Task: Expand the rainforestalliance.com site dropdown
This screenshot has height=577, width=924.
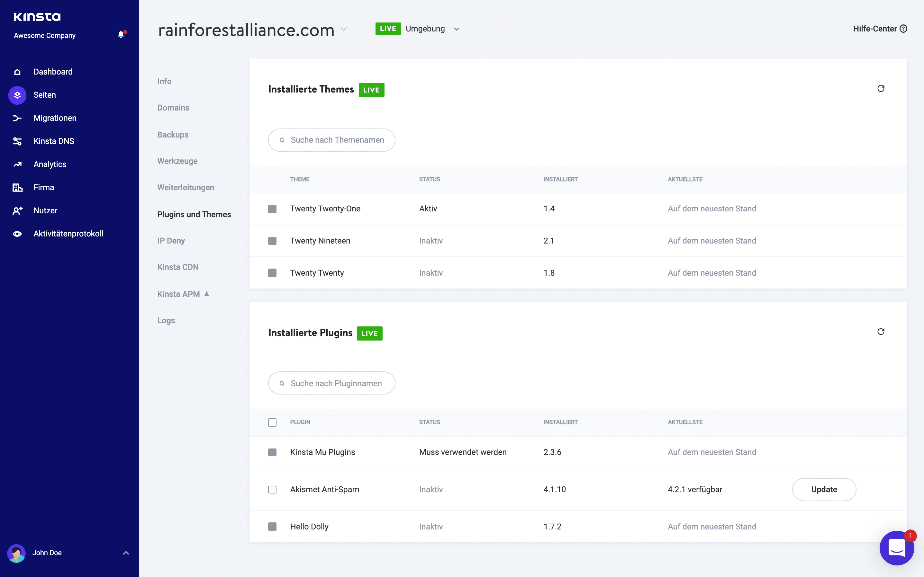Action: click(x=344, y=29)
